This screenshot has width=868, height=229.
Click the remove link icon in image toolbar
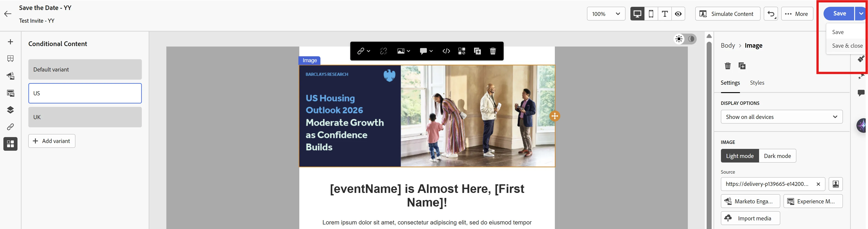384,51
